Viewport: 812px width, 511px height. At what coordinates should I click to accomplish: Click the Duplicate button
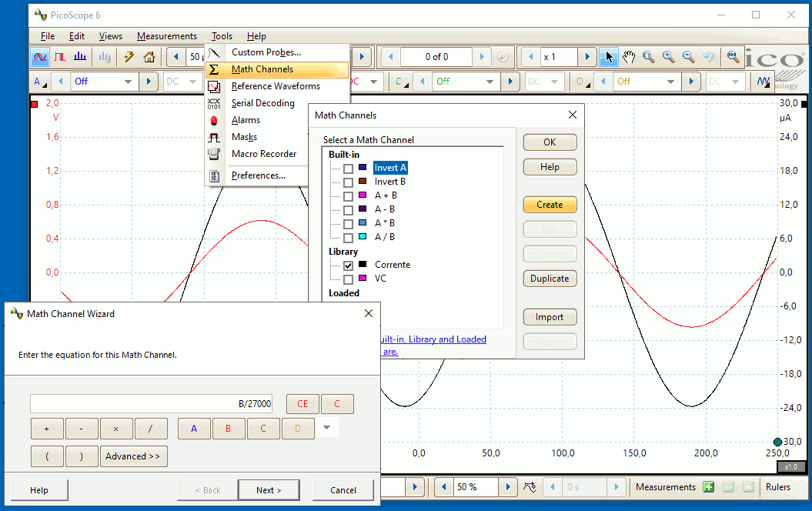[550, 279]
